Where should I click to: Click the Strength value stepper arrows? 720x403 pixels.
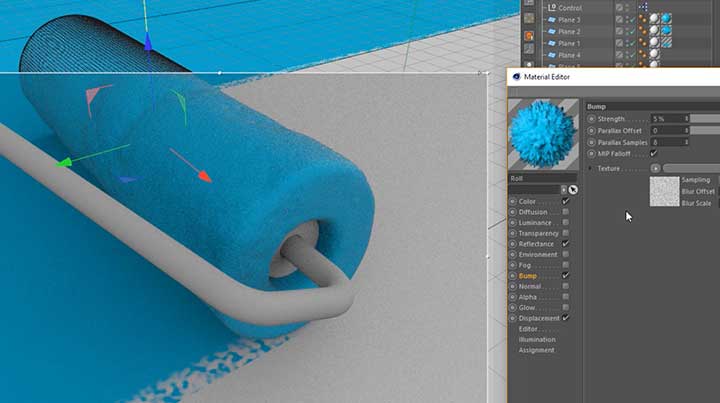coord(686,118)
